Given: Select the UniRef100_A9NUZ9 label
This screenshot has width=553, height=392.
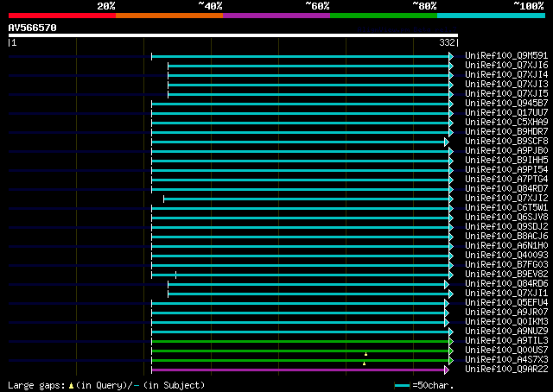Looking at the screenshot, I should [x=506, y=331].
